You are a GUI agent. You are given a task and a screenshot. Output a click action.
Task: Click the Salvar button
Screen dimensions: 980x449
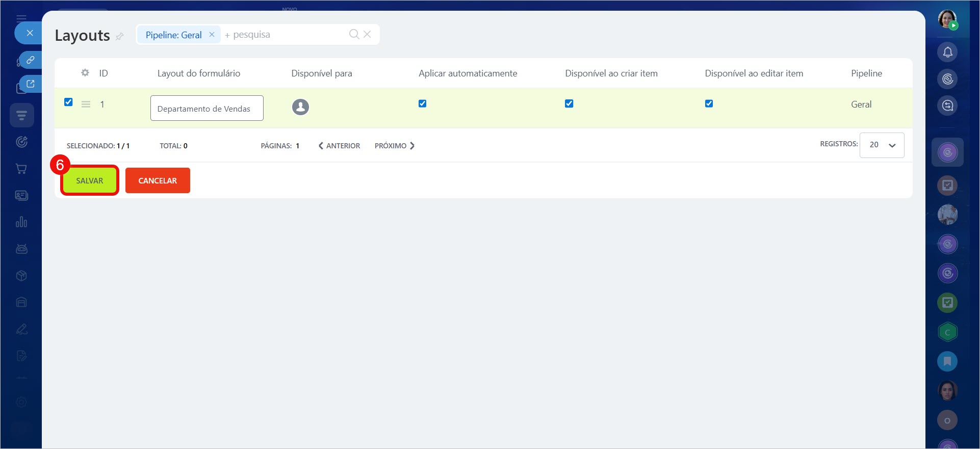(90, 180)
